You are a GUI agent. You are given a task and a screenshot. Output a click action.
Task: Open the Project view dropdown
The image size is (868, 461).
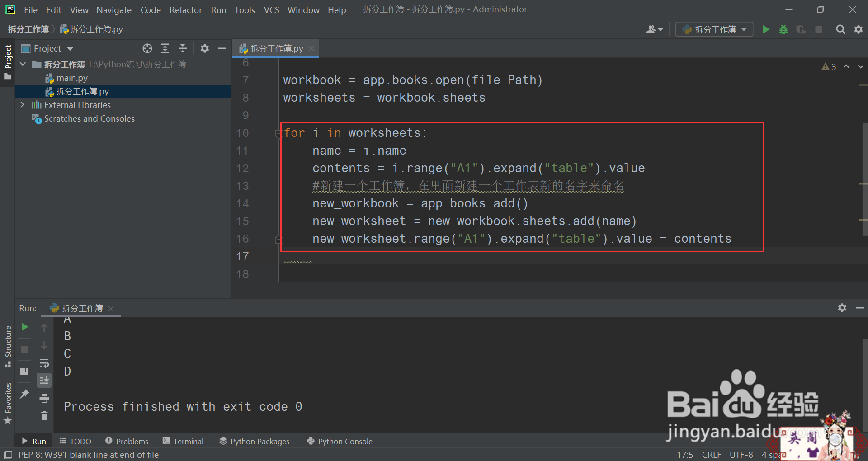pos(70,49)
